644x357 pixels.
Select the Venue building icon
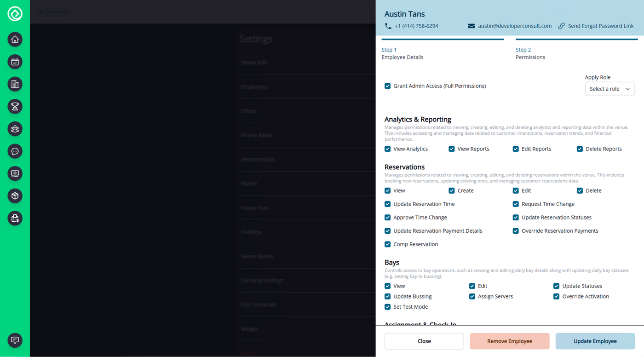15,84
